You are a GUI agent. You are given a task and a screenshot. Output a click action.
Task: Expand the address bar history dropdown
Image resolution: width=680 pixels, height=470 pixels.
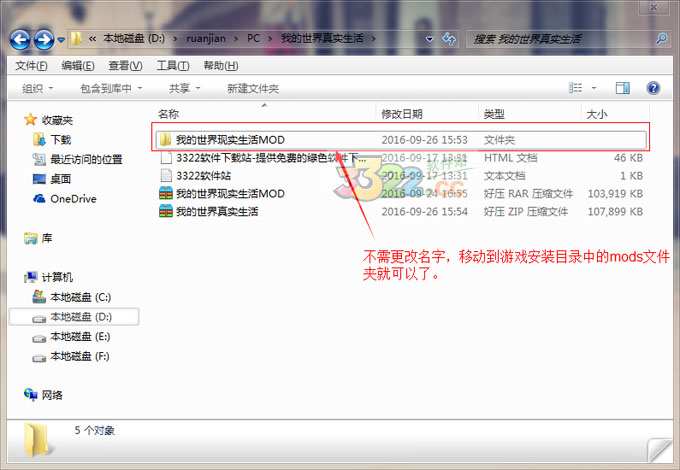pos(430,39)
